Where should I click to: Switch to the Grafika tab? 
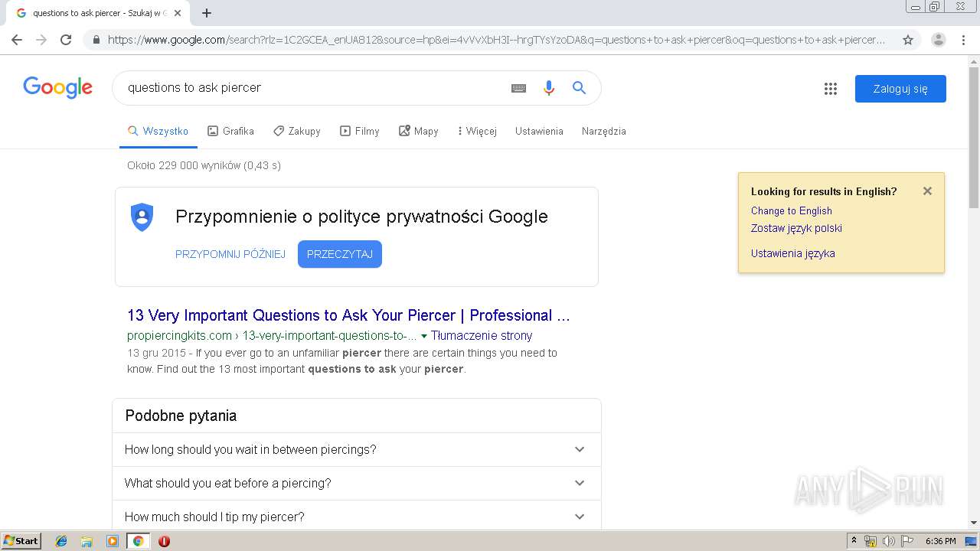pos(231,131)
